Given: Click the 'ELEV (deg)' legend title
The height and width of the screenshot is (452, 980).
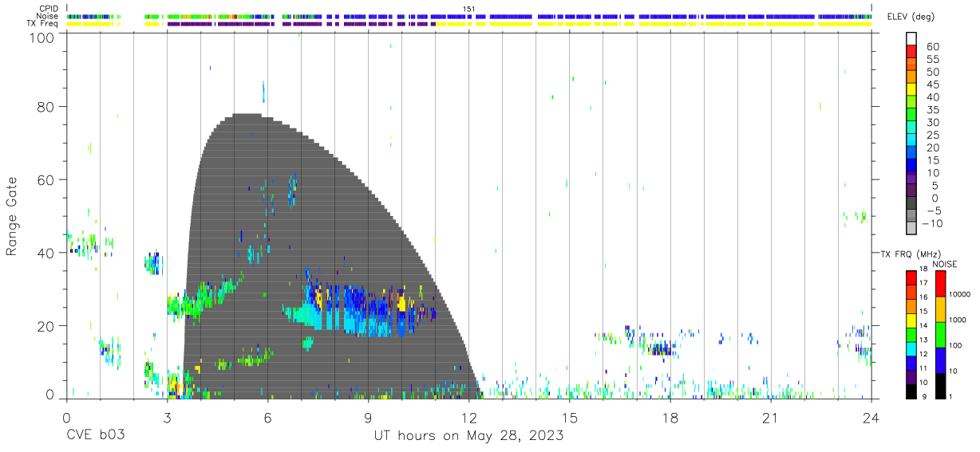Looking at the screenshot, I should pyautogui.click(x=911, y=17).
